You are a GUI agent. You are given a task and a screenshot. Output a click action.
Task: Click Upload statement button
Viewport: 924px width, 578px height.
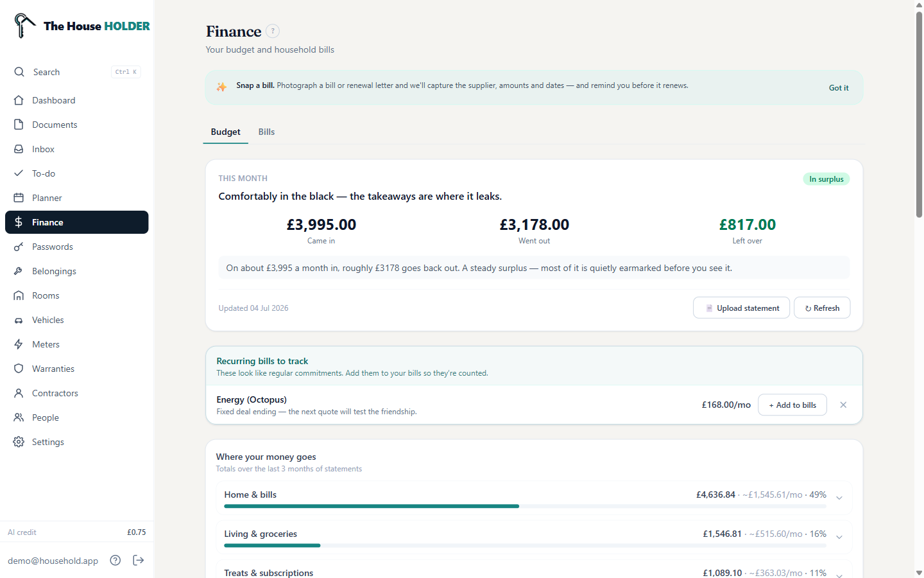coord(741,308)
